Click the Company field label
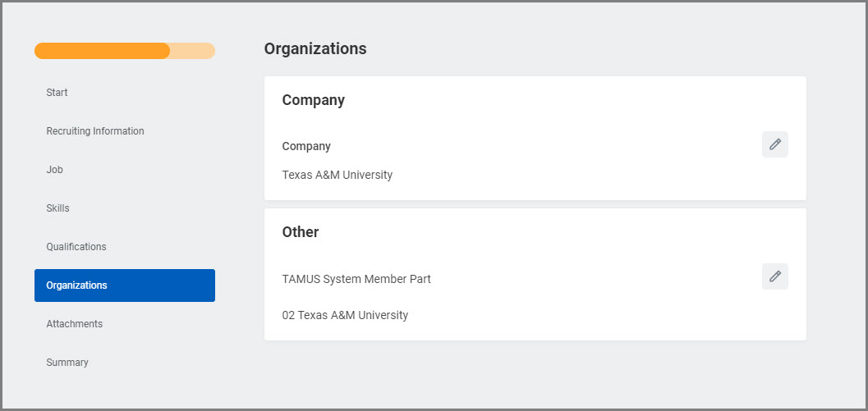This screenshot has height=411, width=868. pyautogui.click(x=306, y=146)
